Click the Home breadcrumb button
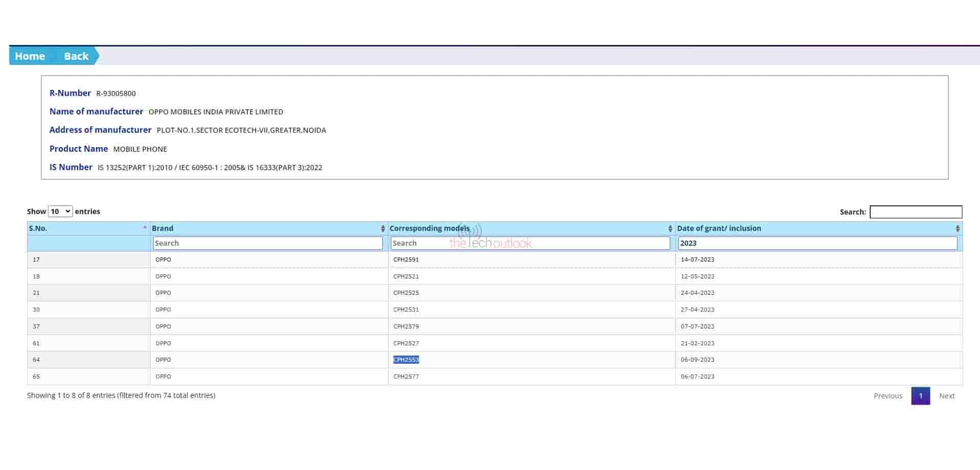The width and height of the screenshot is (980, 470). tap(30, 56)
